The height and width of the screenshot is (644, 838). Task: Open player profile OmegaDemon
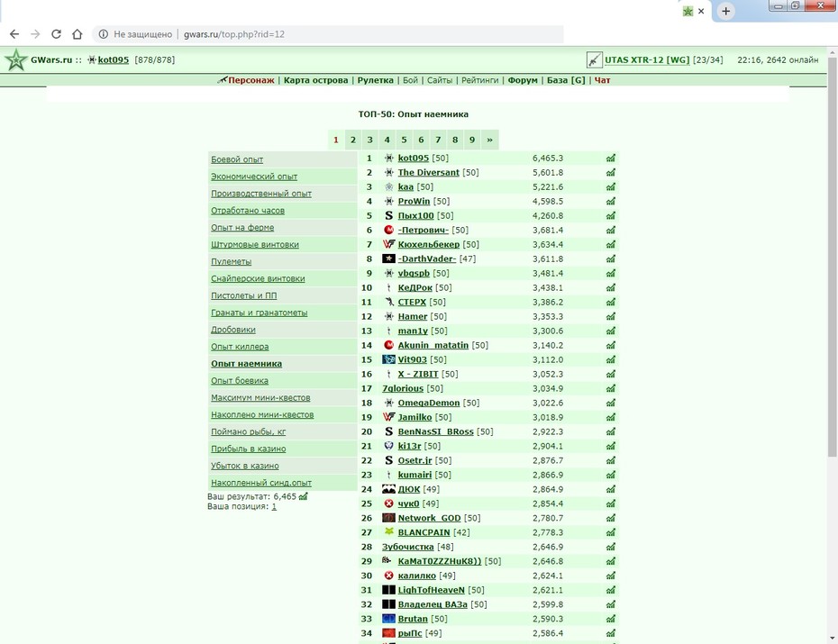[x=429, y=404]
